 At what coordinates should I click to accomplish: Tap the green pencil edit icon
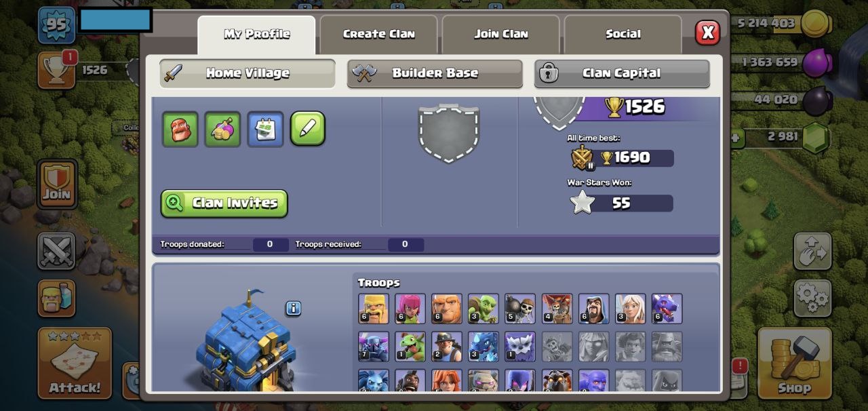click(308, 129)
